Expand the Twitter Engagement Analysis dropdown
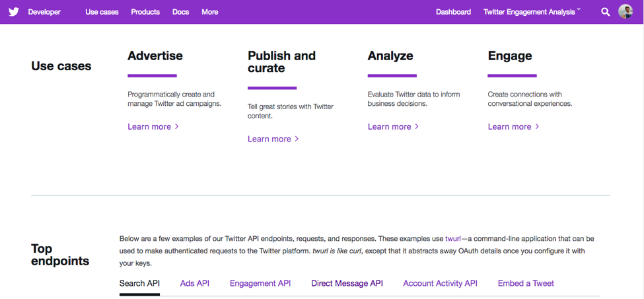This screenshot has height=299, width=644. pyautogui.click(x=532, y=12)
